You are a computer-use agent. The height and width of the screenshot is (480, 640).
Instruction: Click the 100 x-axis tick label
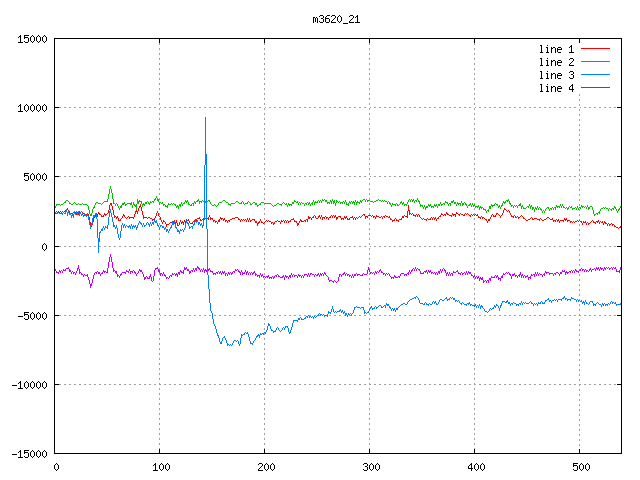(160, 466)
